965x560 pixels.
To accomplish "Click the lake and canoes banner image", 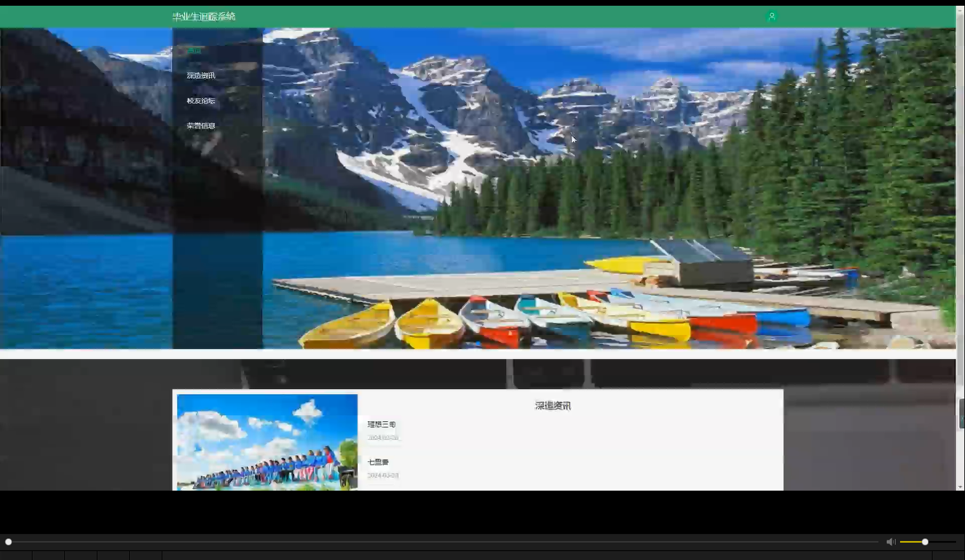I will click(477, 188).
